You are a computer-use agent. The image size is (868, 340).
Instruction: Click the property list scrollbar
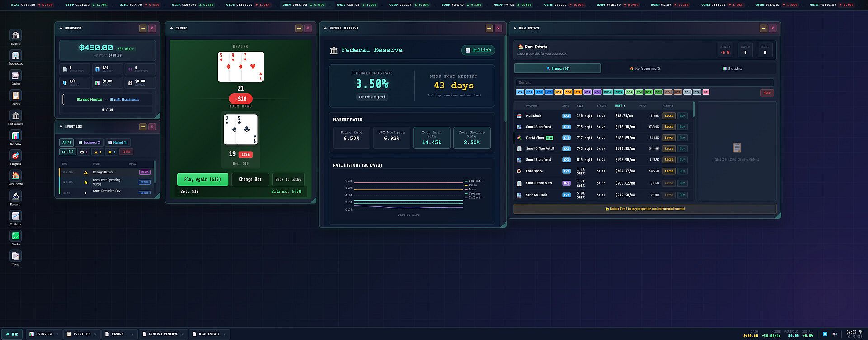coord(694,109)
